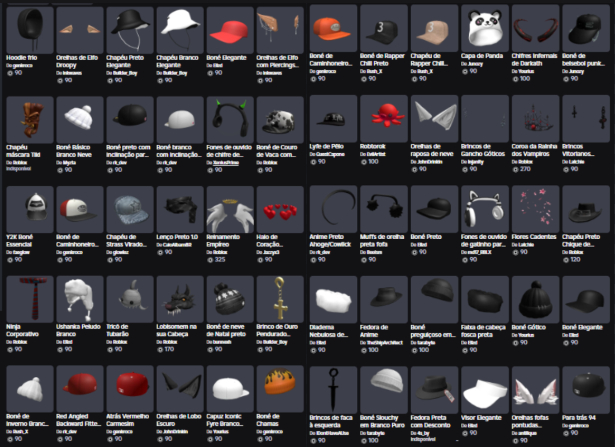Screen dimensions: 615x447
Task: View the Orelhas de Elfo com Piercings thumbnail
Action: click(x=280, y=30)
